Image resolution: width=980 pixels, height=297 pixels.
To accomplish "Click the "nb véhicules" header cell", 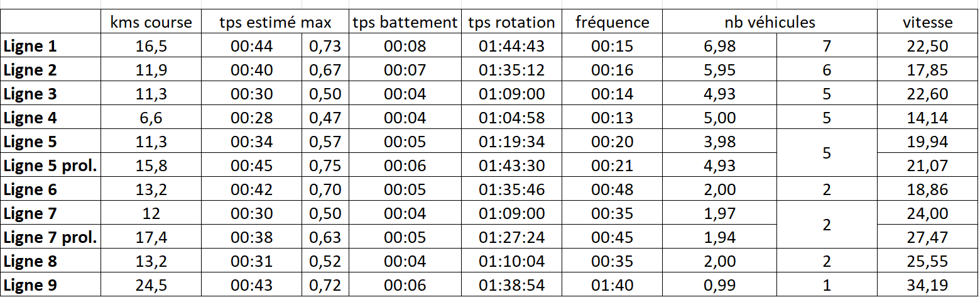I will pyautogui.click(x=770, y=23).
